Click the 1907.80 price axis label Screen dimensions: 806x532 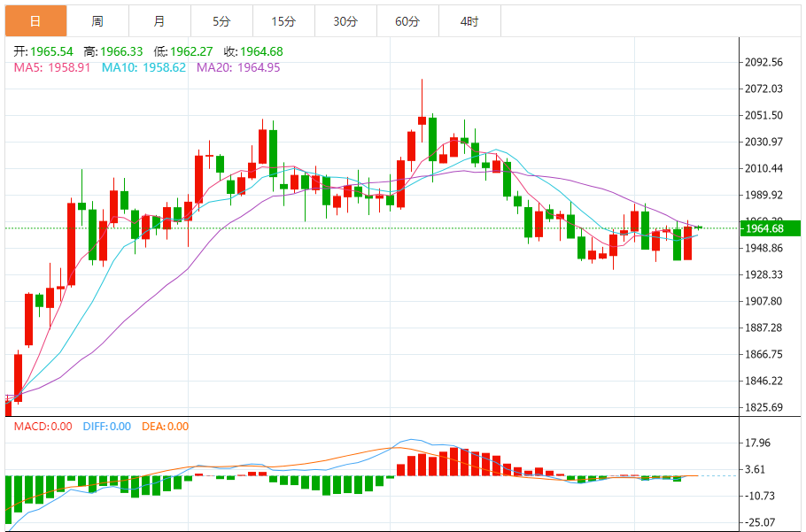(763, 301)
